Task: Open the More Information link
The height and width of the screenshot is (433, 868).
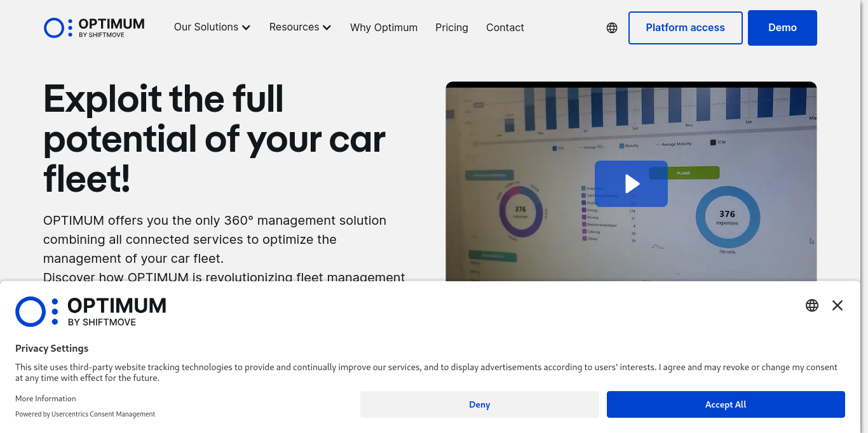Action: point(45,398)
